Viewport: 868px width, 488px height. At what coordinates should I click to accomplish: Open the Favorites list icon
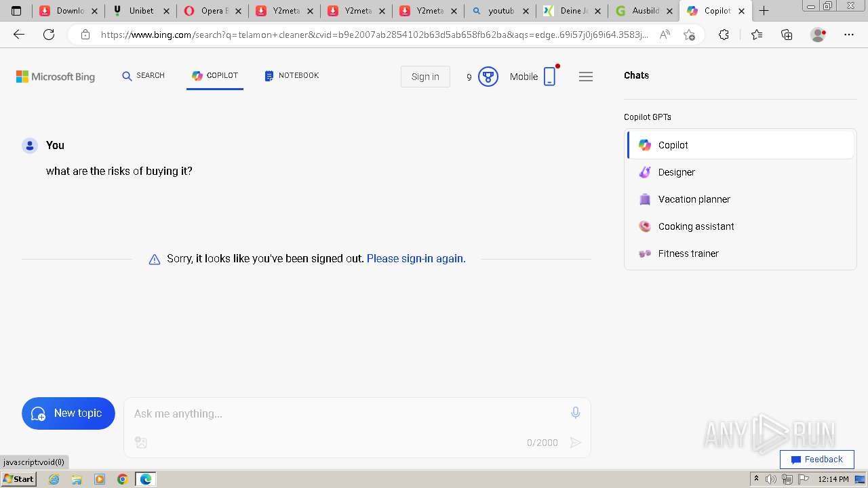[x=756, y=35]
